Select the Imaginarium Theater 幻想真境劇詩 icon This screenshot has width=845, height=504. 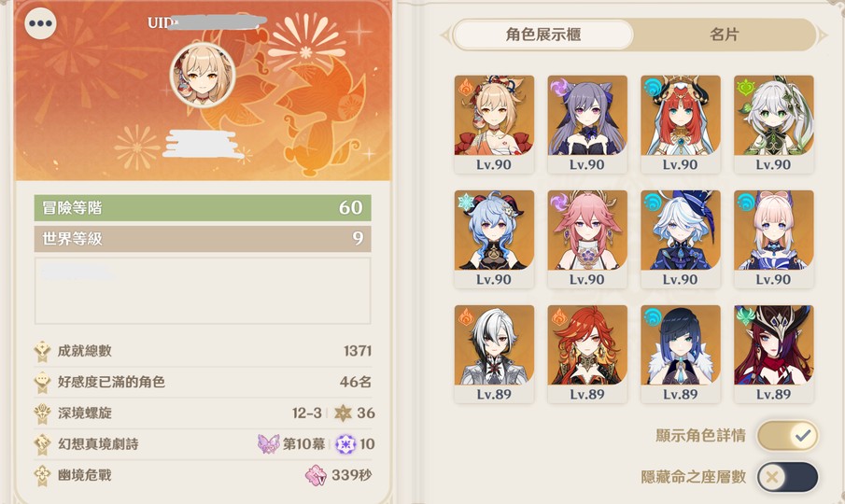pos(42,444)
